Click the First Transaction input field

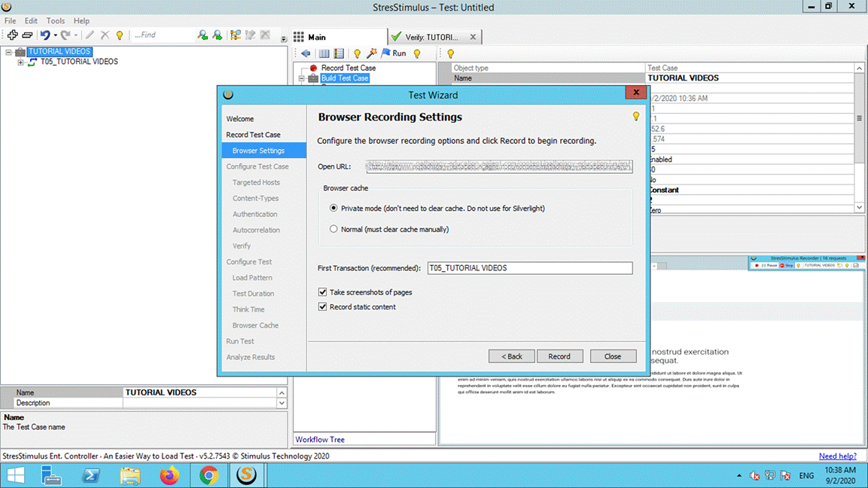(530, 268)
